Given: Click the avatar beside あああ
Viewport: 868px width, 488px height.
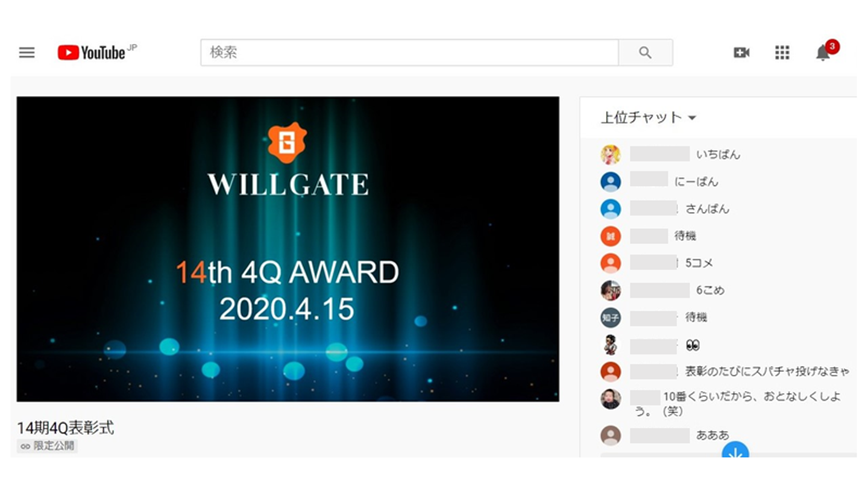Looking at the screenshot, I should [611, 435].
